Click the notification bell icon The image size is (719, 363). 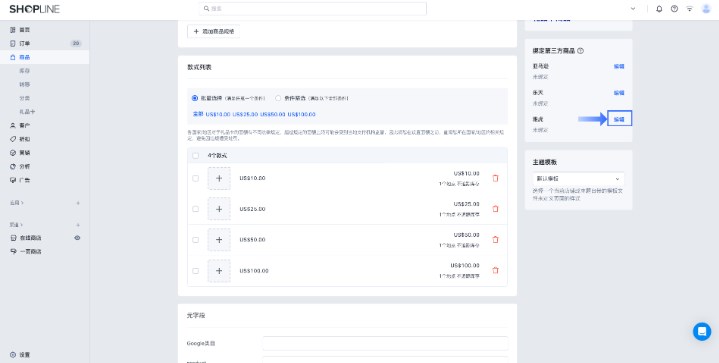click(659, 9)
